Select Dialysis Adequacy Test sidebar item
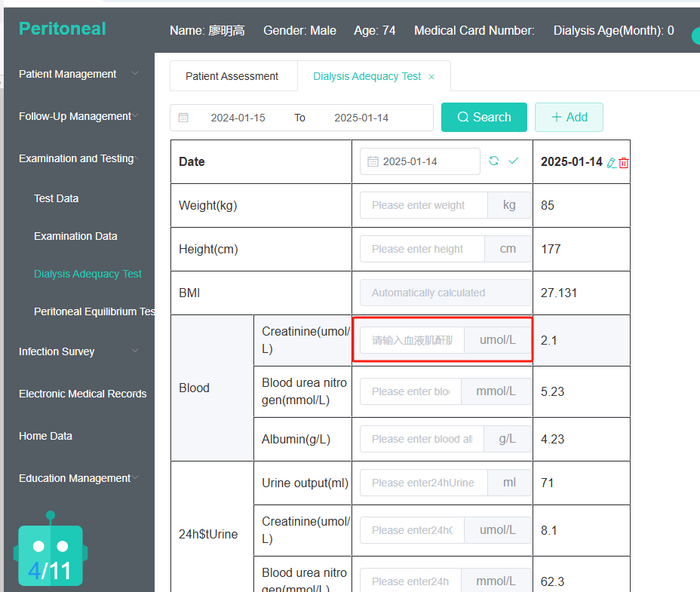 [87, 274]
